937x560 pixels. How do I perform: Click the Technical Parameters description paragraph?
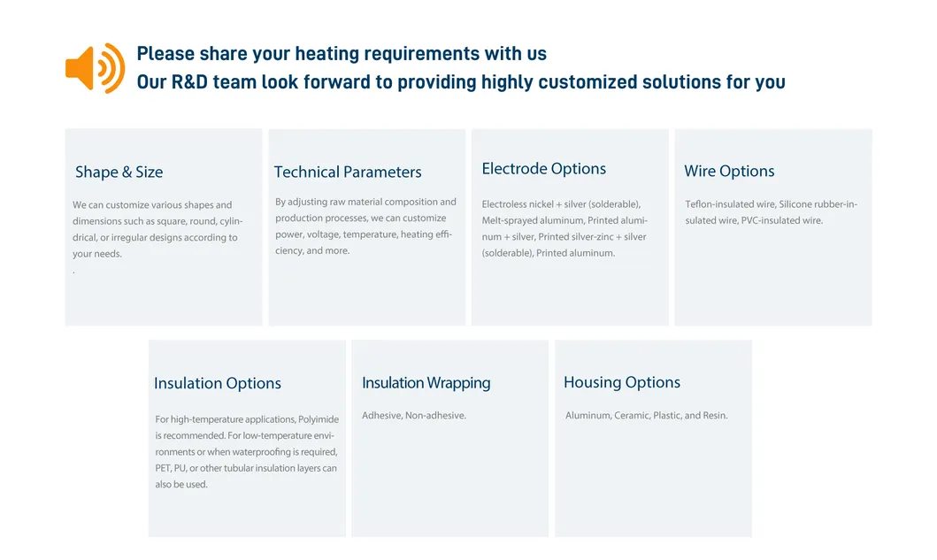365,226
